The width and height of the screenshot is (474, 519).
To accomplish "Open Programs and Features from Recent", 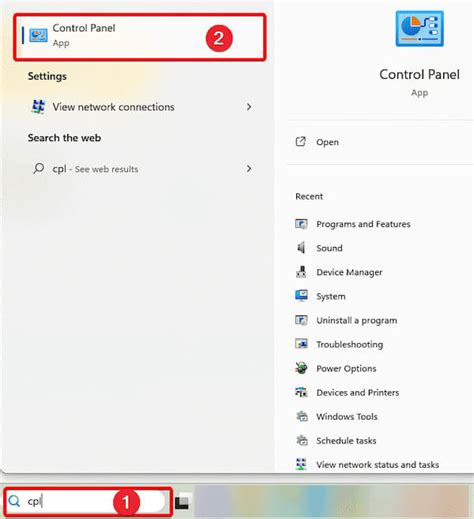I will [363, 224].
